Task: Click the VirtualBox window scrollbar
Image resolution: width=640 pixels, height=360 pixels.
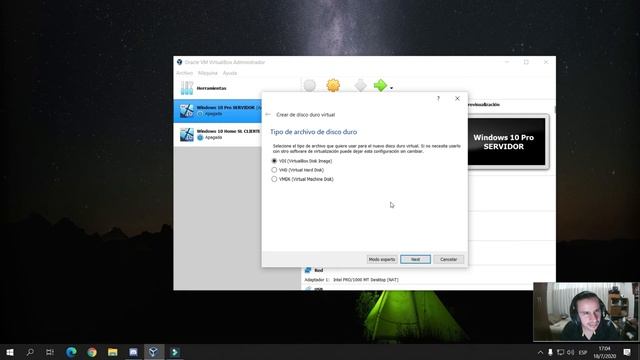Action: point(554,110)
